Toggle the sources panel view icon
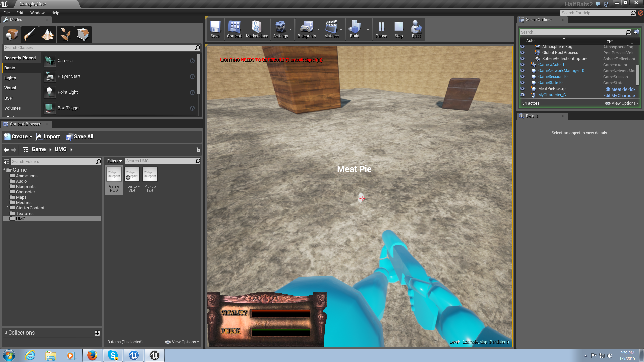The height and width of the screenshot is (362, 644). (6, 162)
